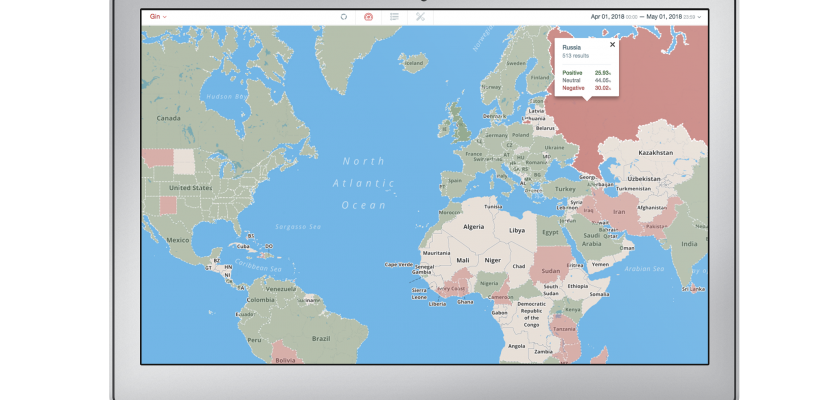Click the Positive sentiment row in popup

[x=586, y=73]
